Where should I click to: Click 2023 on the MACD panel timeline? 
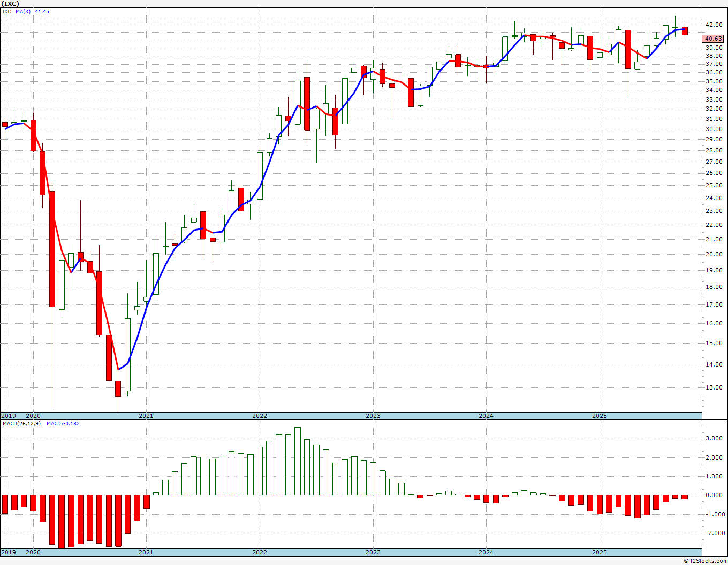click(x=373, y=552)
